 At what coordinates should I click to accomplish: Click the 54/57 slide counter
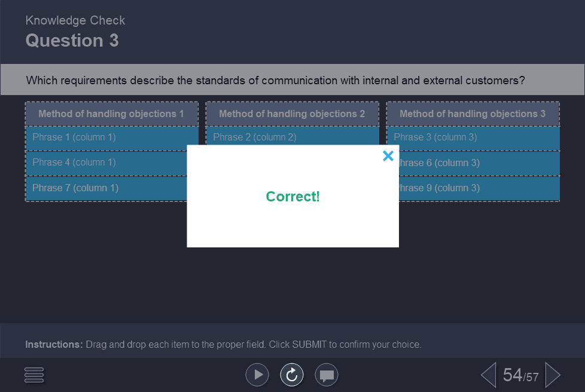click(x=519, y=375)
